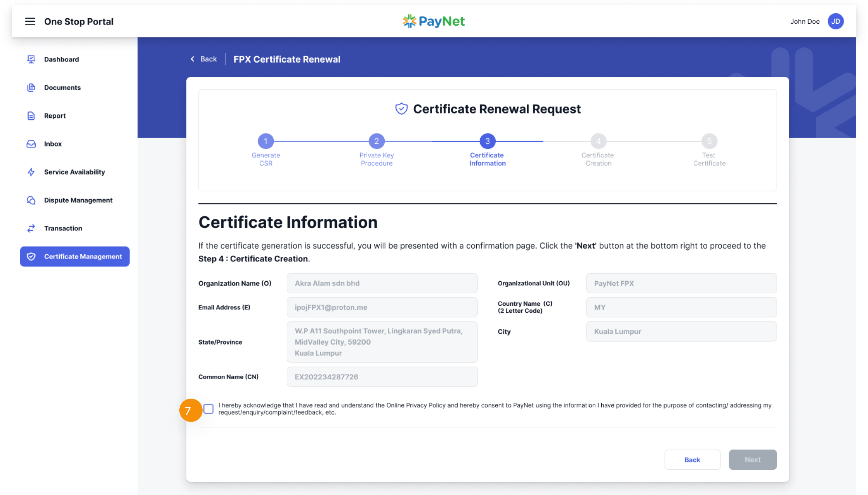Open the Documents section icon

[31, 87]
